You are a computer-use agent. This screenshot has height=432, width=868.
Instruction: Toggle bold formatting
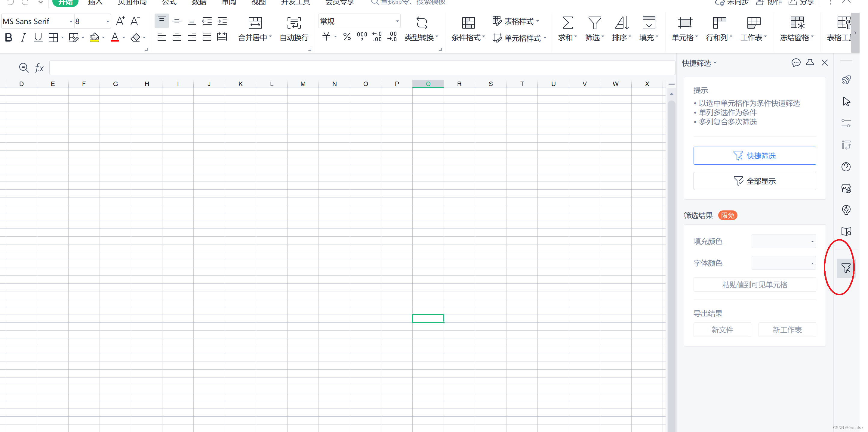point(8,37)
